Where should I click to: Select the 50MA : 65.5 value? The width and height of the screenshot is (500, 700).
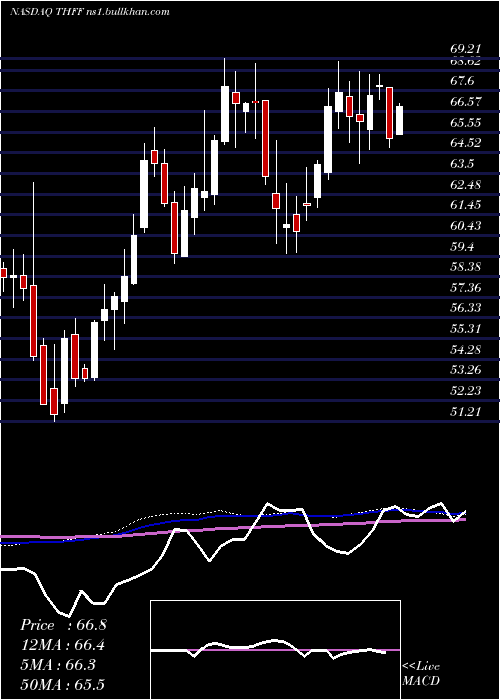(63, 684)
